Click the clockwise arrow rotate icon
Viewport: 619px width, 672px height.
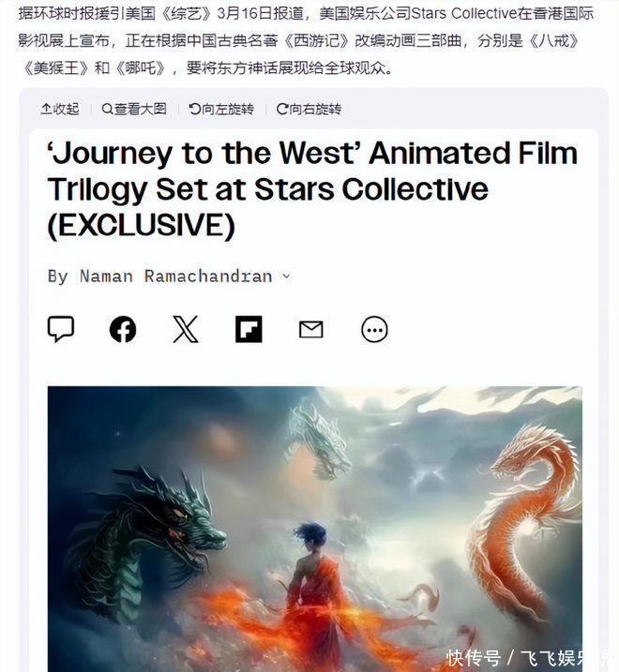(x=281, y=109)
